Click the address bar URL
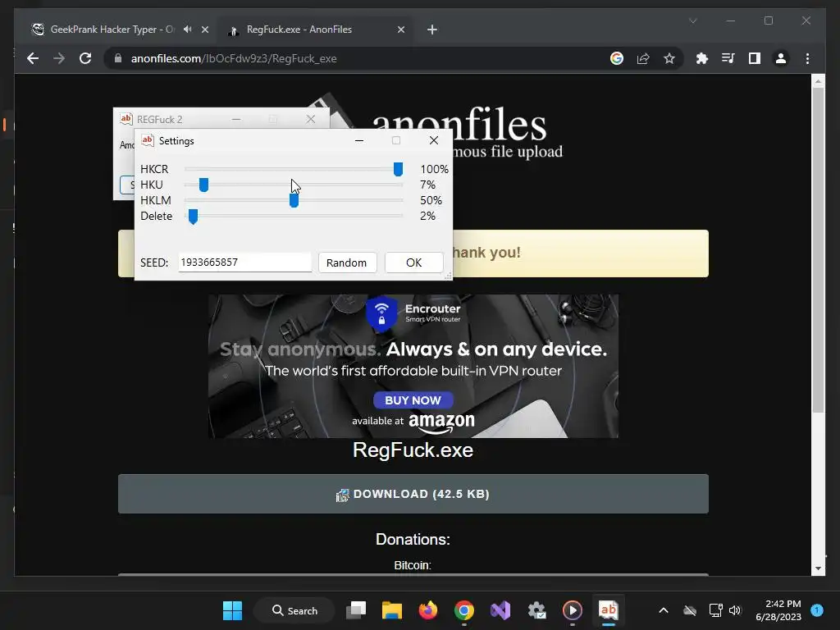The height and width of the screenshot is (630, 840). click(x=234, y=58)
